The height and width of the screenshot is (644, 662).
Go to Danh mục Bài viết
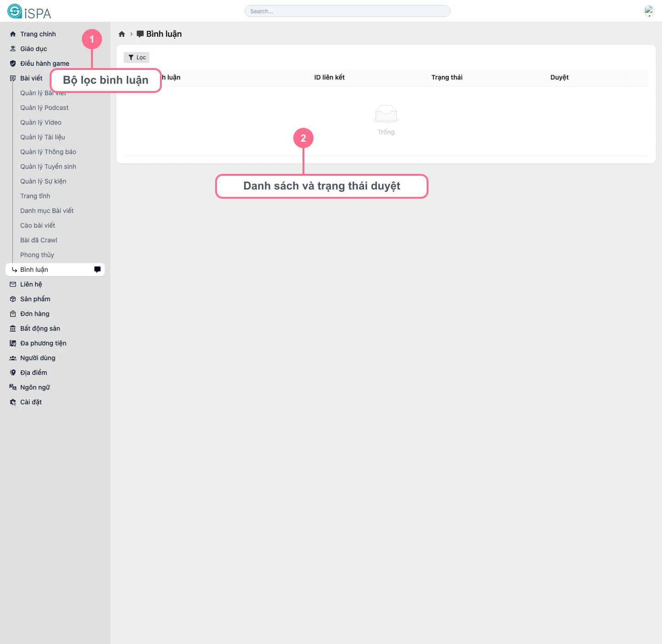(x=47, y=211)
